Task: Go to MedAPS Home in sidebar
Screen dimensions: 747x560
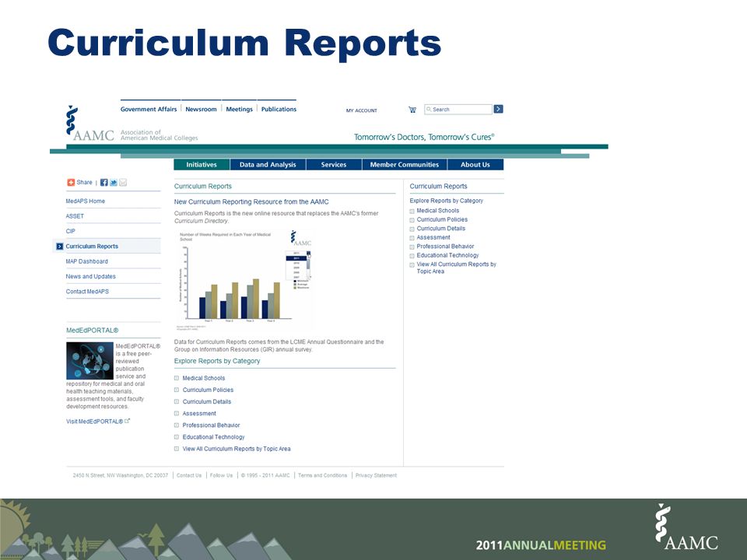Action: 86,201
